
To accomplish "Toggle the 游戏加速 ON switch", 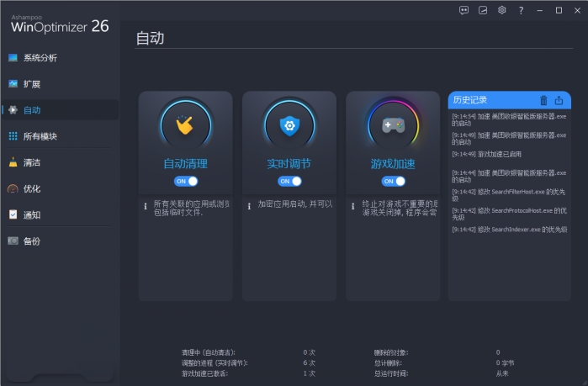I will click(393, 182).
